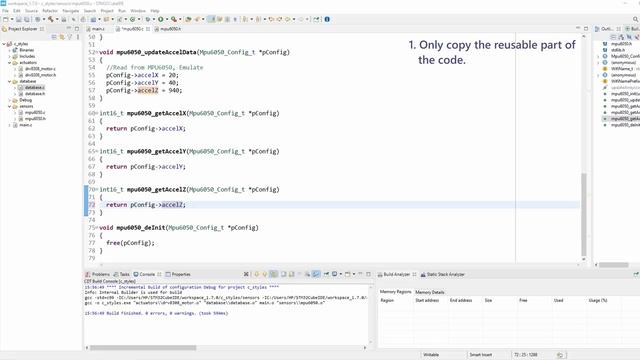Open the Help menu
The height and width of the screenshot is (360, 640).
point(155,11)
